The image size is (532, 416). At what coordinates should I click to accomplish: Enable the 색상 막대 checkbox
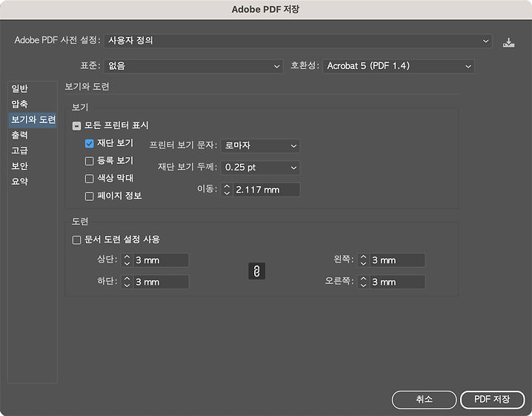click(x=89, y=179)
